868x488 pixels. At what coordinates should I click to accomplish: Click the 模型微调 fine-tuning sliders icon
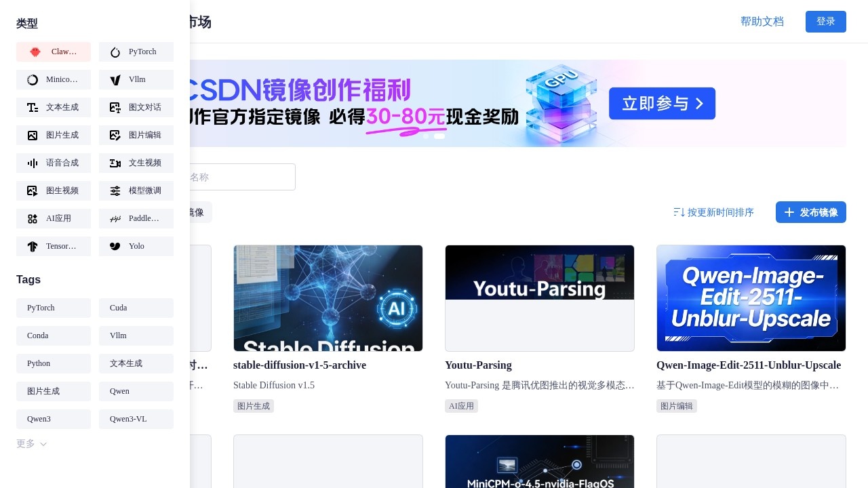click(115, 190)
